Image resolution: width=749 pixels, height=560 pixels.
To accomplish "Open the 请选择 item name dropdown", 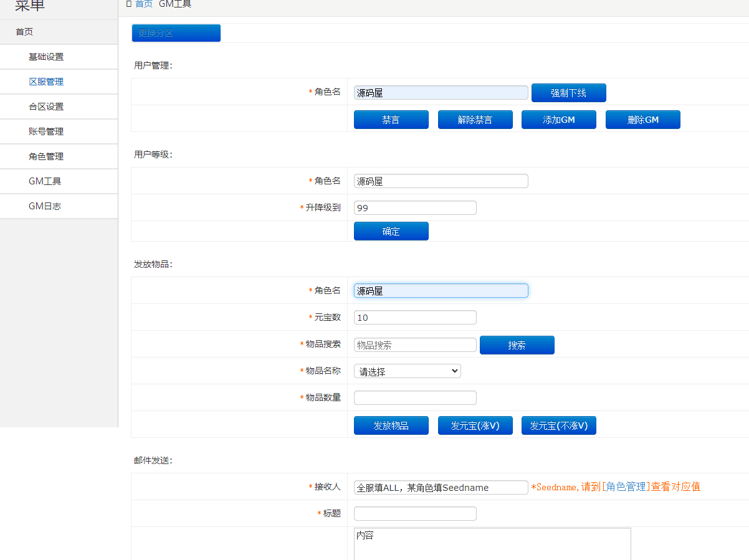I will point(407,370).
